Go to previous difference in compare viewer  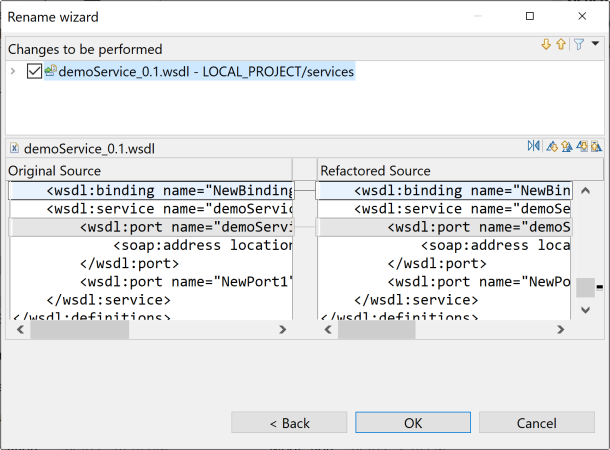coord(567,147)
